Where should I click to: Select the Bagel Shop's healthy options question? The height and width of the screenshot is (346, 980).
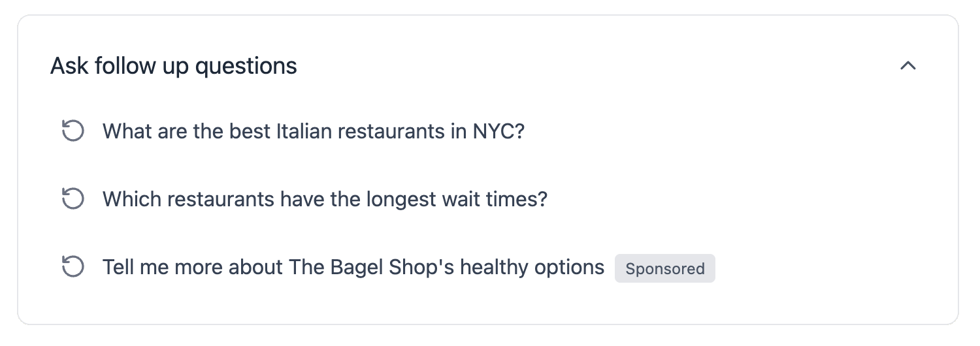pyautogui.click(x=353, y=267)
